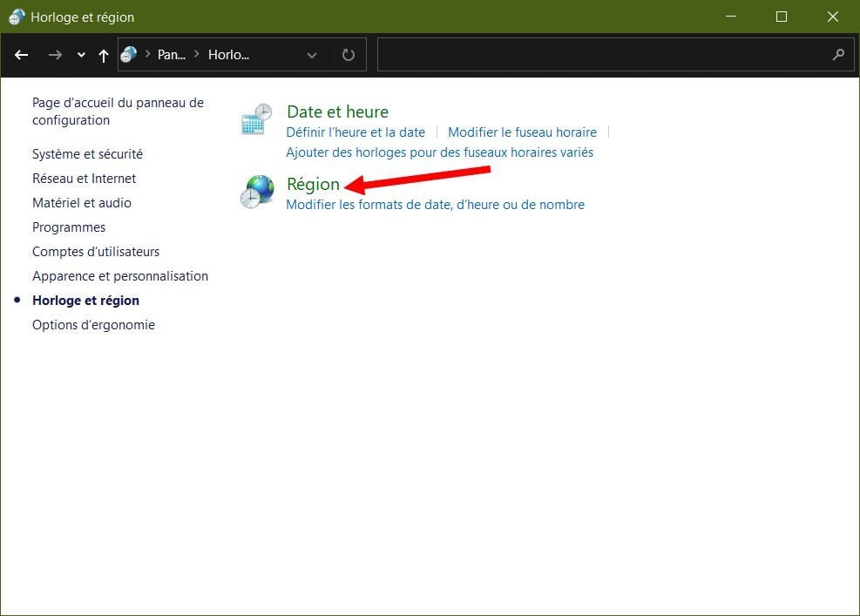Screen dimensions: 860x616
Task: Click the Control Panel icon in the address bar
Action: coord(128,54)
